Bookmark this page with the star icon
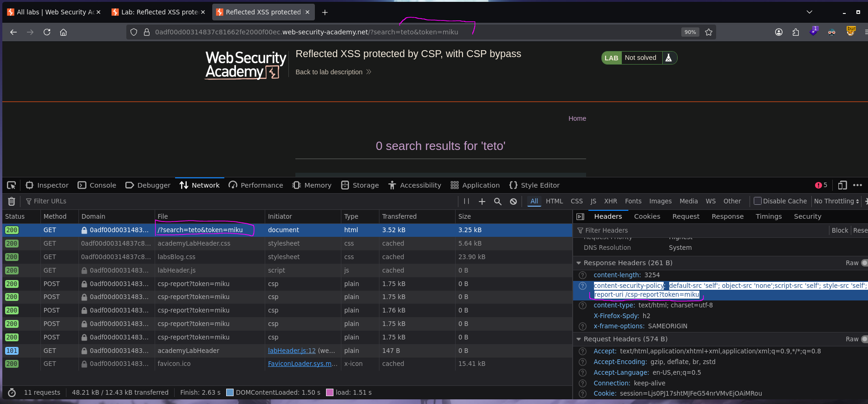Screen dimensions: 868x404 [x=709, y=32]
